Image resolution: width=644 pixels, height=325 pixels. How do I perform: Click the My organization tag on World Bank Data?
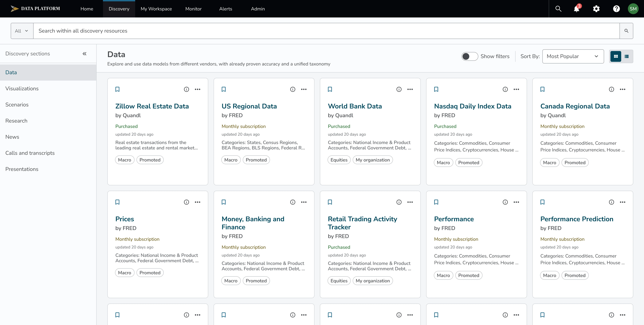click(x=372, y=160)
